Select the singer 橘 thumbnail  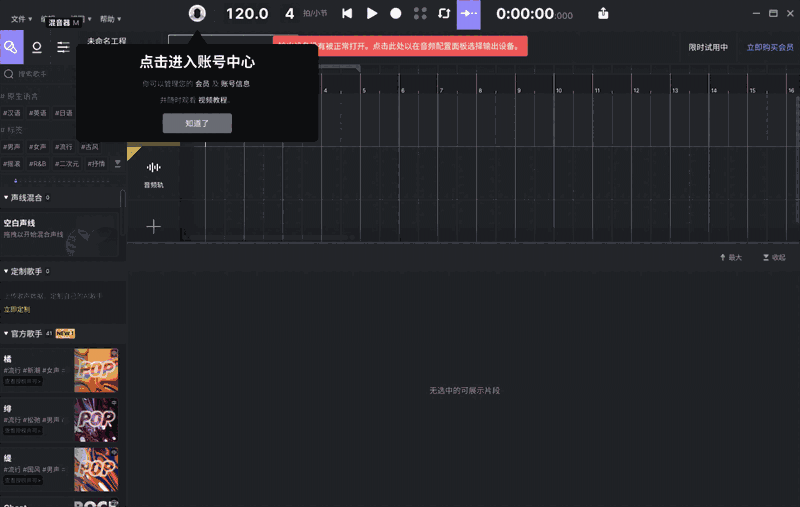pyautogui.click(x=96, y=370)
